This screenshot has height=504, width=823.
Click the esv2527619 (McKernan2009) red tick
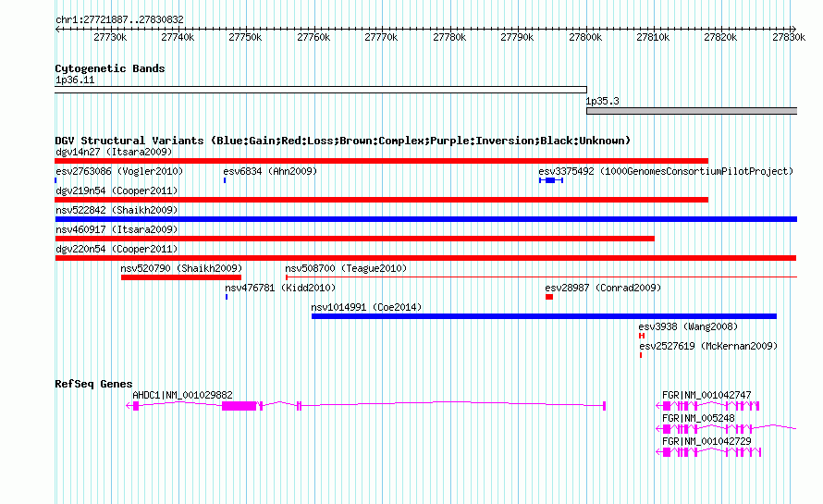point(641,355)
